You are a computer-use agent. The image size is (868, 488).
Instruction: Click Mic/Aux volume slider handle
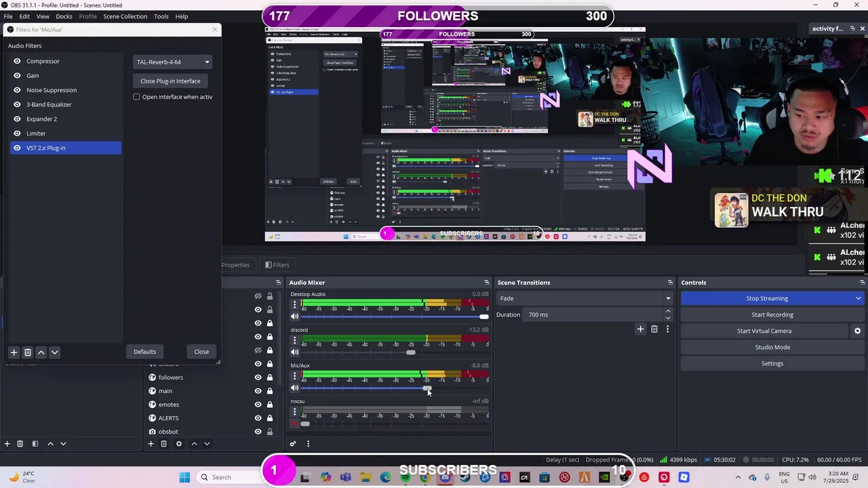(x=427, y=388)
